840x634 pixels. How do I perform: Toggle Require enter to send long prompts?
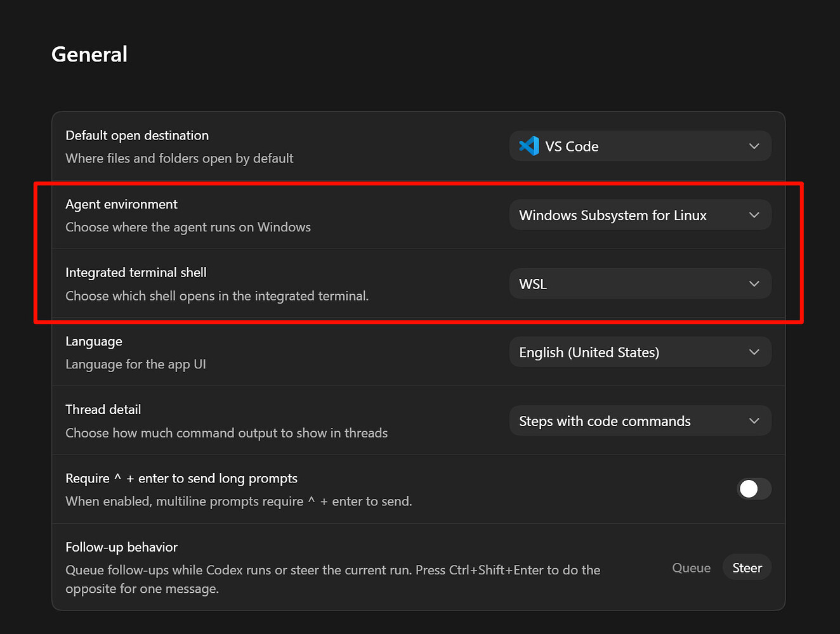[x=754, y=489]
